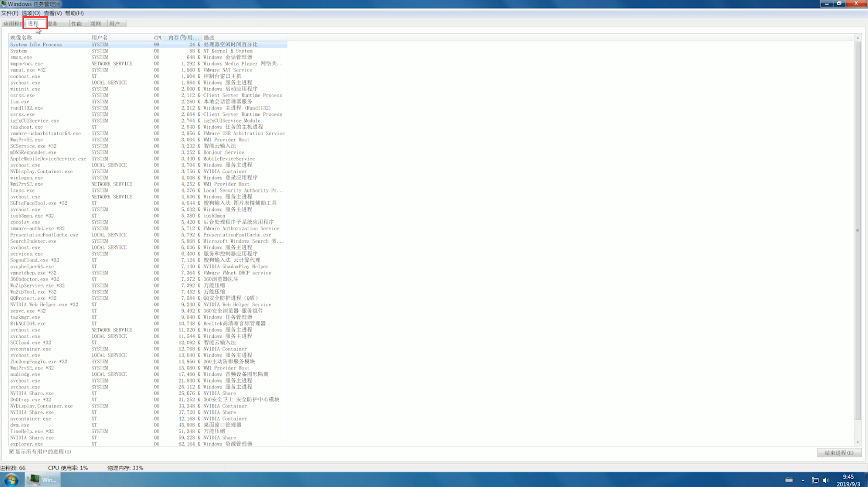
Task: Open the 选项(O) menu
Action: point(31,13)
